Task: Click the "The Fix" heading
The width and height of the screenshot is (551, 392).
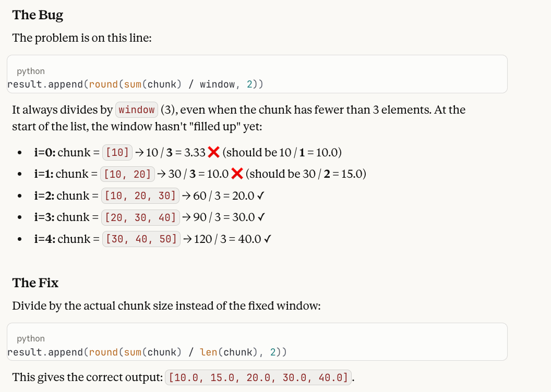Action: (x=35, y=283)
